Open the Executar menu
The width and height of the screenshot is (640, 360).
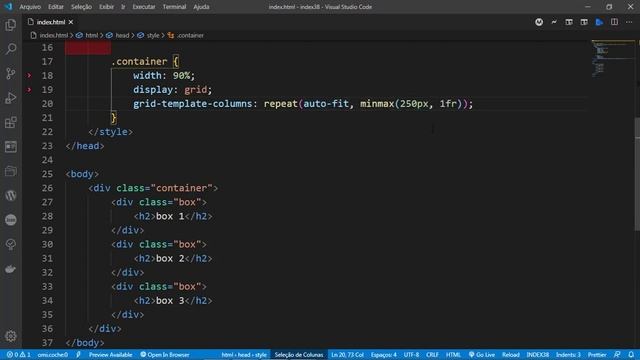144,7
